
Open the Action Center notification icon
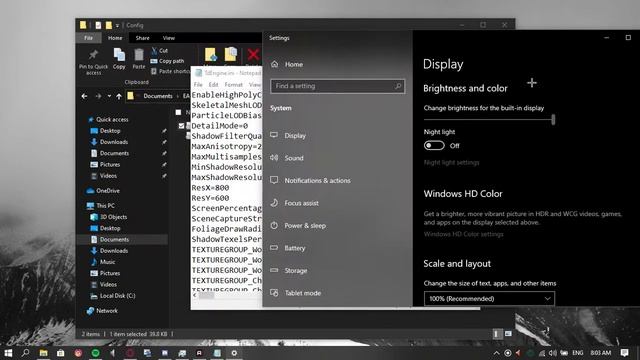click(x=624, y=353)
